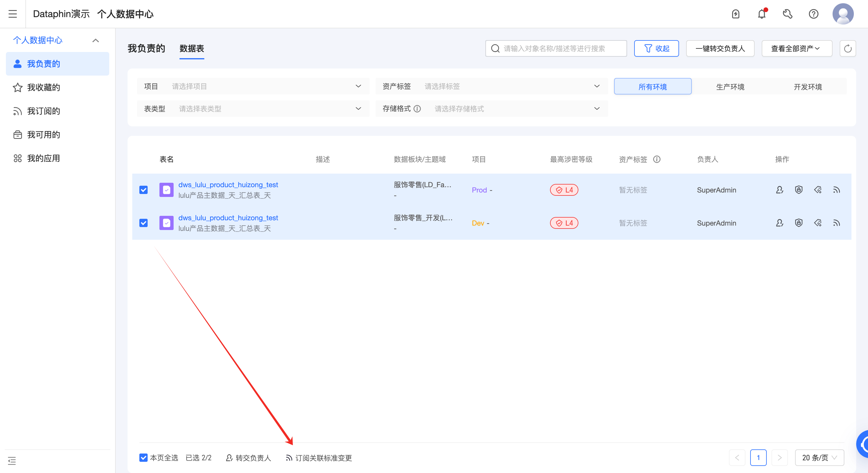Image resolution: width=868 pixels, height=473 pixels.
Task: Uncheck the Dev environment table row checkbox
Action: [143, 223]
